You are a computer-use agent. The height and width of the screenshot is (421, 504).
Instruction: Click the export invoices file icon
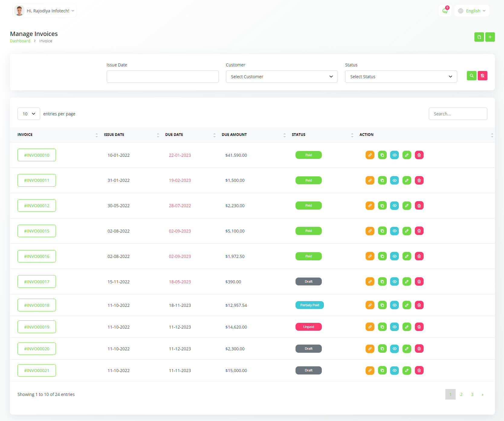coord(479,37)
